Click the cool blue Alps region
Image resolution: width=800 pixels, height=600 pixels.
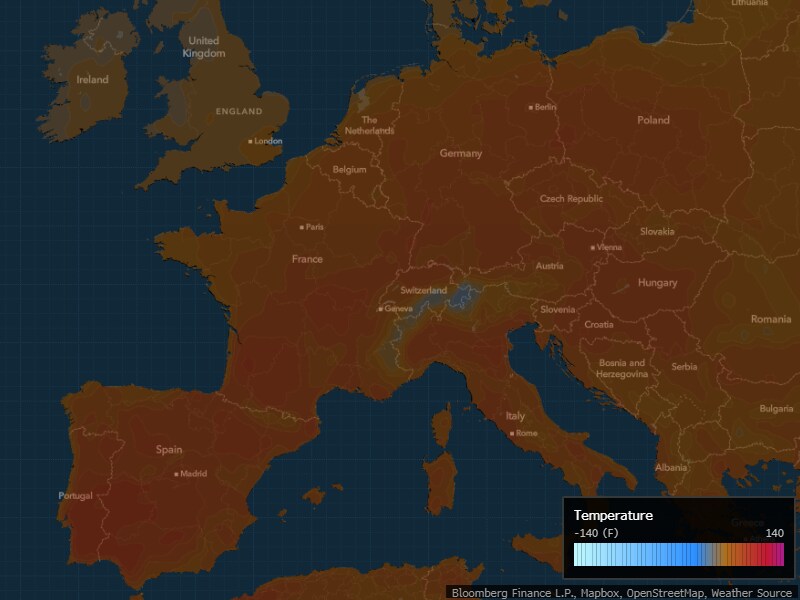pyautogui.click(x=462, y=296)
